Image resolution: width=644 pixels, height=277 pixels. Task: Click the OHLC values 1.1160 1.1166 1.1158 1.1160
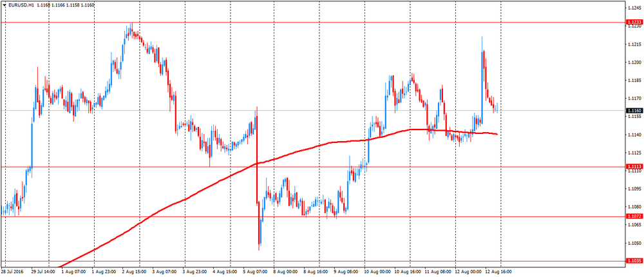(66, 5)
